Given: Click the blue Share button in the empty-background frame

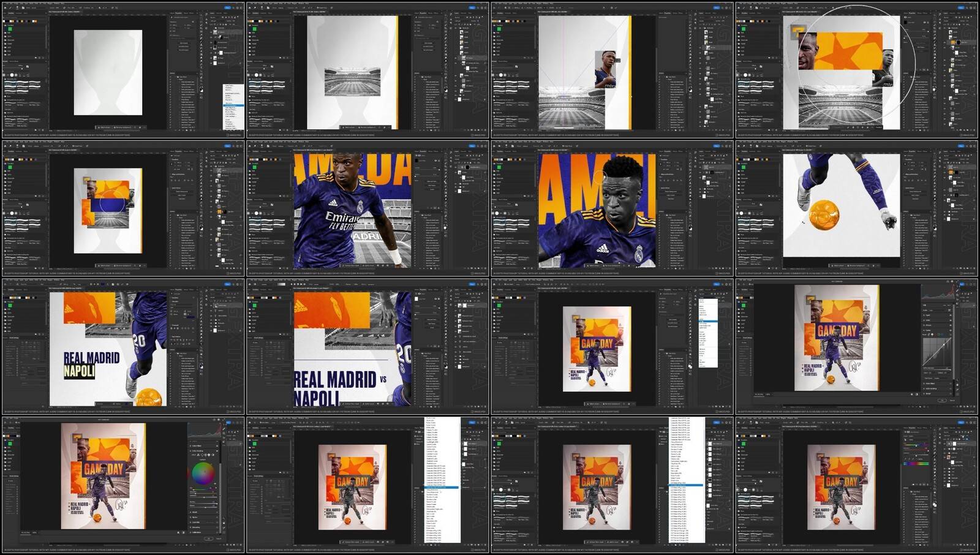Looking at the screenshot, I should [x=227, y=8].
